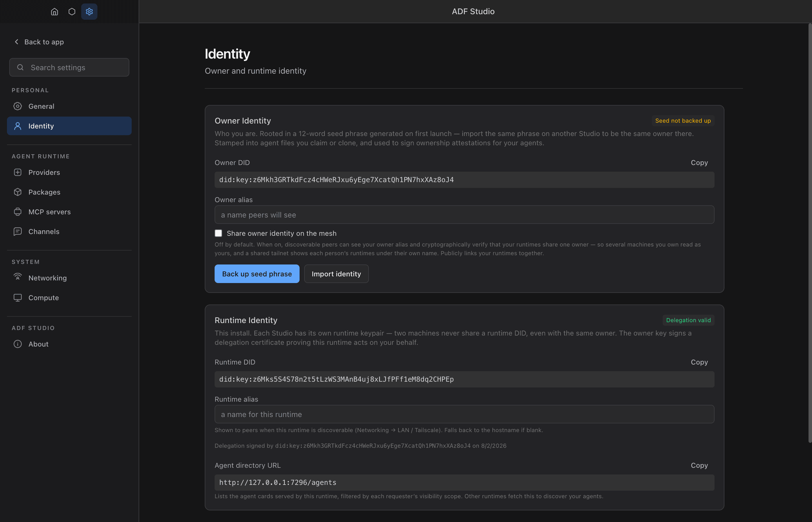Click the MCP servers plug icon

[18, 212]
